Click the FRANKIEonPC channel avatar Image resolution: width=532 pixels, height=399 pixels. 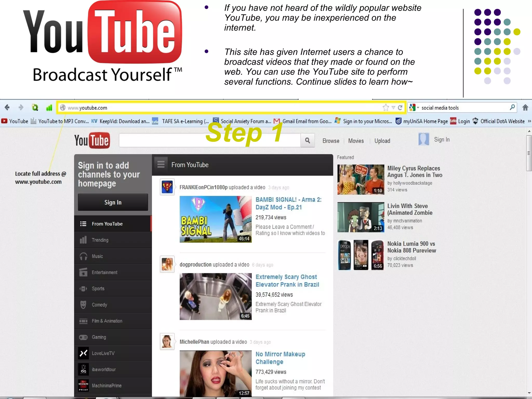167,187
